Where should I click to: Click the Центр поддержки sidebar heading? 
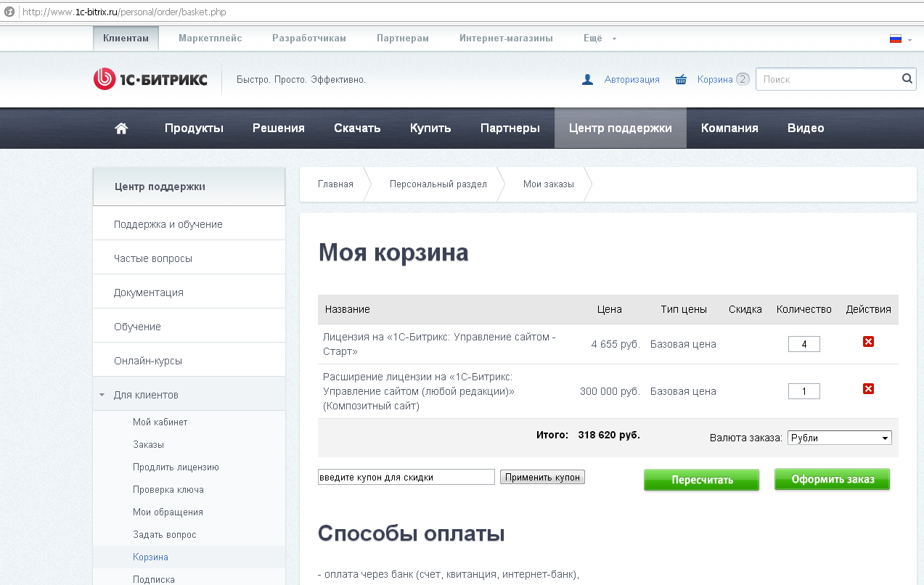pos(189,187)
